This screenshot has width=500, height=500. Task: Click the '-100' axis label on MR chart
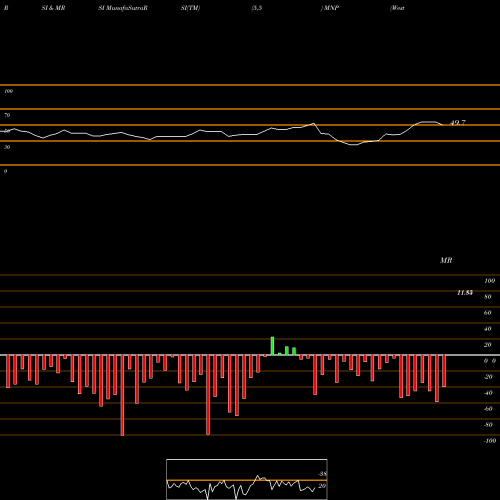[490, 441]
